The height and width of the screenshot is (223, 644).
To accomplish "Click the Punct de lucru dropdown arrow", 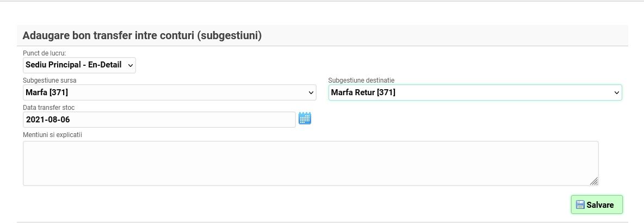I will 130,65.
